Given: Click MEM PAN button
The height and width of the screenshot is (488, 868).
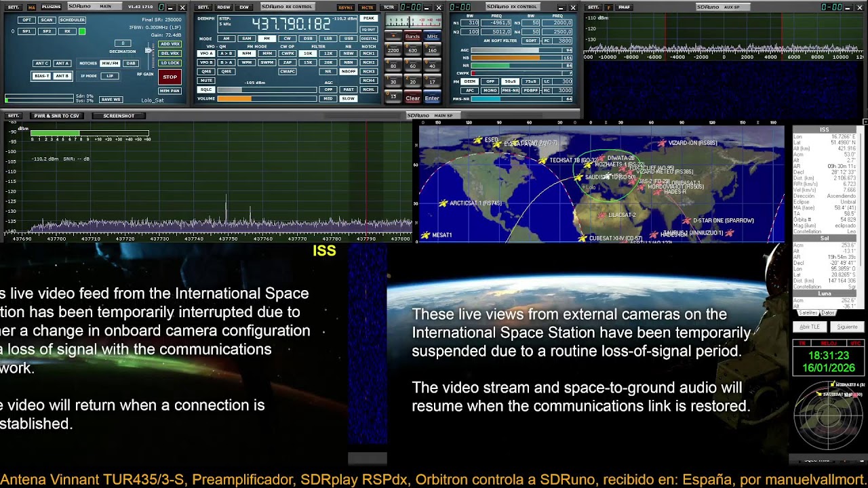Looking at the screenshot, I should (170, 91).
